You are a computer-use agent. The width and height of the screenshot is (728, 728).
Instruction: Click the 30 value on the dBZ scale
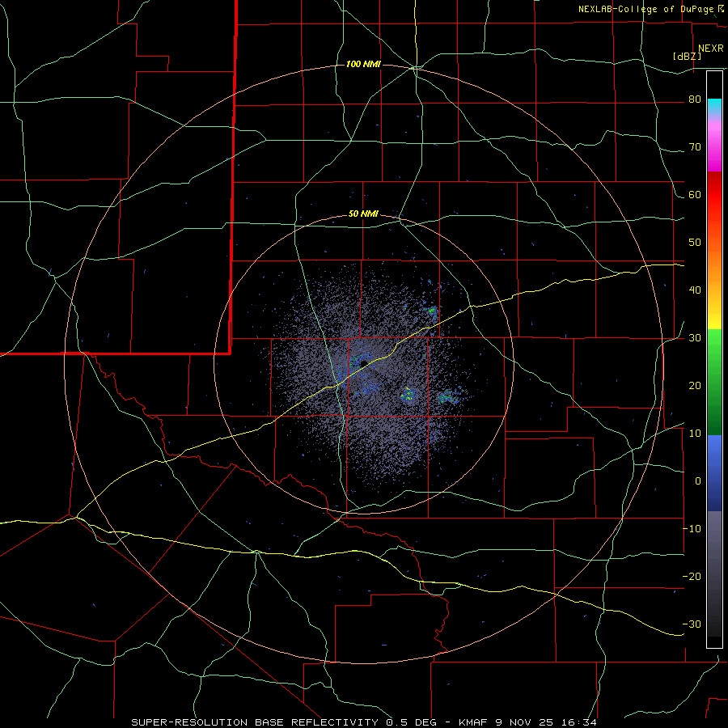pyautogui.click(x=695, y=338)
